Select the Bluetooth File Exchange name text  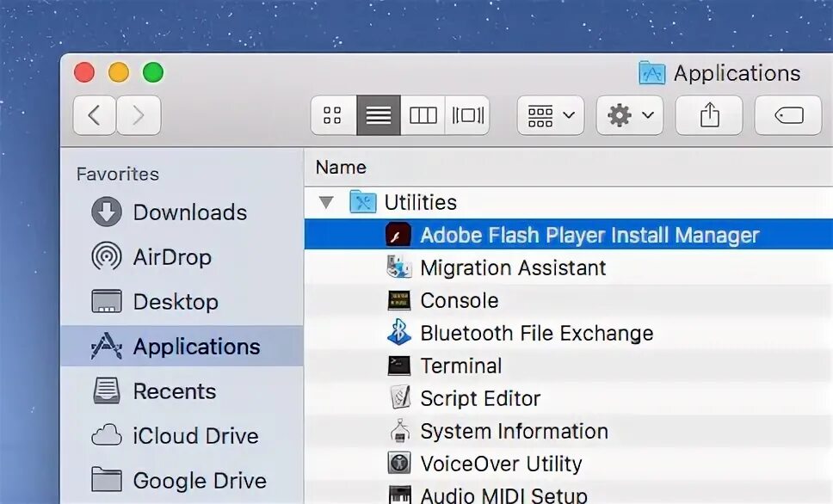tap(537, 333)
